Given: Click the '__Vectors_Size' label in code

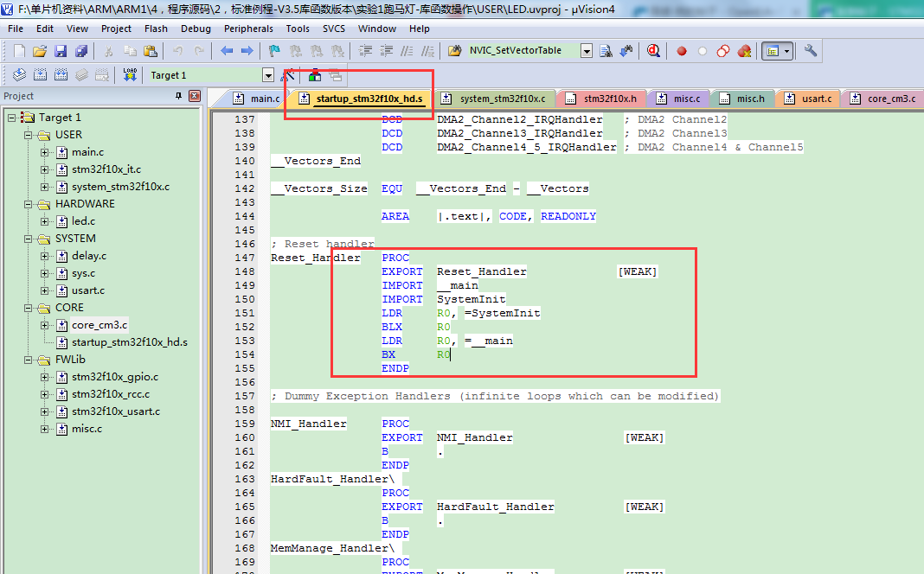Looking at the screenshot, I should pyautogui.click(x=318, y=188).
